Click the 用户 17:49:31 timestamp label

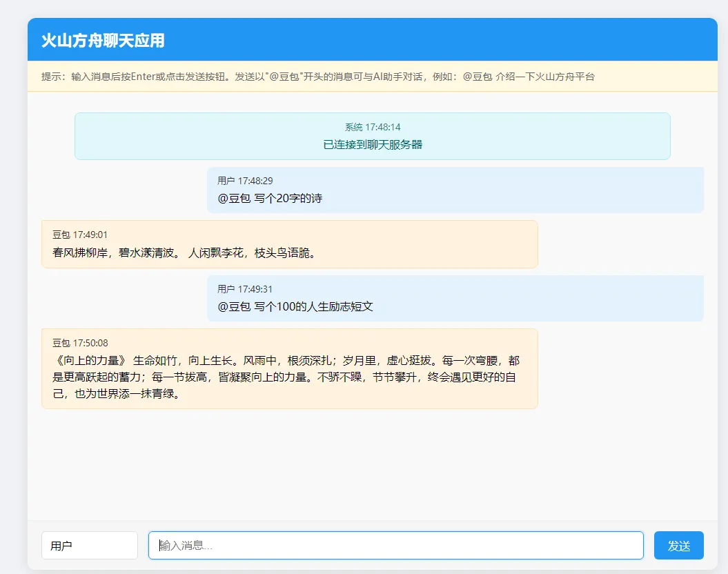tap(245, 289)
